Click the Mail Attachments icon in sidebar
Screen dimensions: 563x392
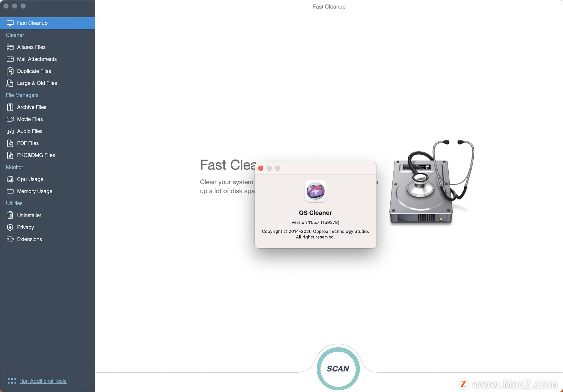pos(10,59)
